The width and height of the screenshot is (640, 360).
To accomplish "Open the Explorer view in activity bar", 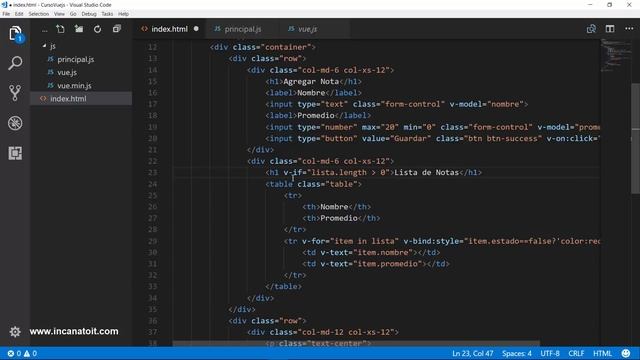I will 15,33.
